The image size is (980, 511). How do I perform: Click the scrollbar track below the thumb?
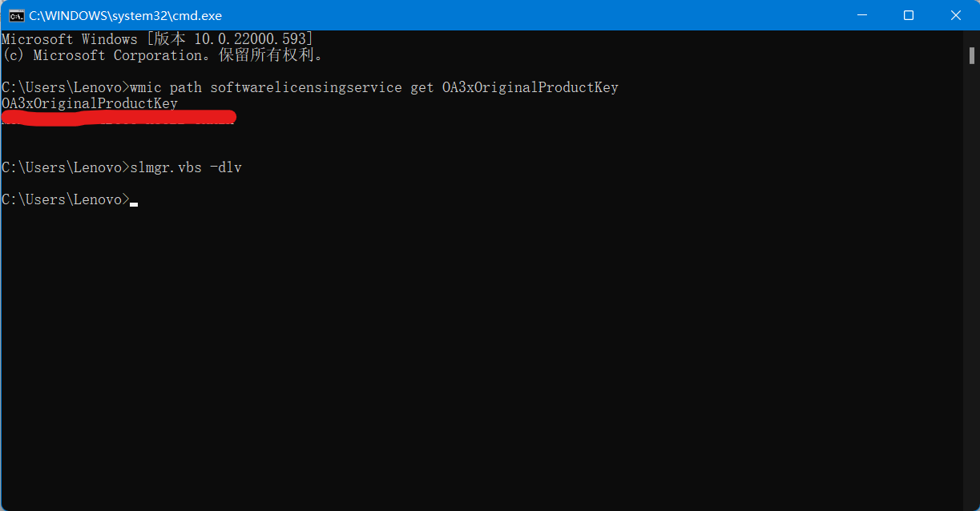point(970,280)
